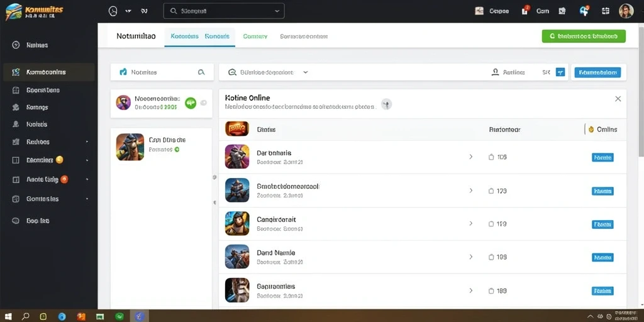Focus the search field in the top bar
644x322 pixels.
pos(224,11)
